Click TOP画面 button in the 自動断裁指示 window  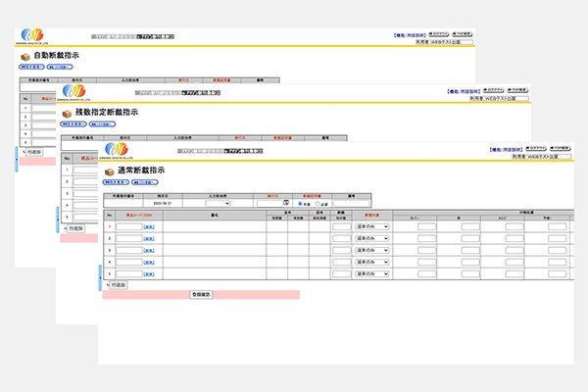[x=462, y=34]
